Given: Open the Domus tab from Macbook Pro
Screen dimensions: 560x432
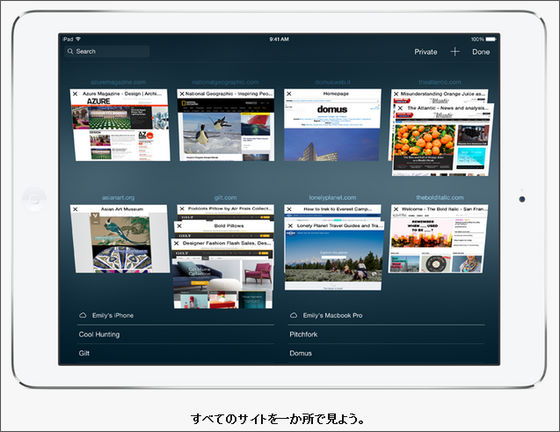Looking at the screenshot, I should tap(387, 353).
